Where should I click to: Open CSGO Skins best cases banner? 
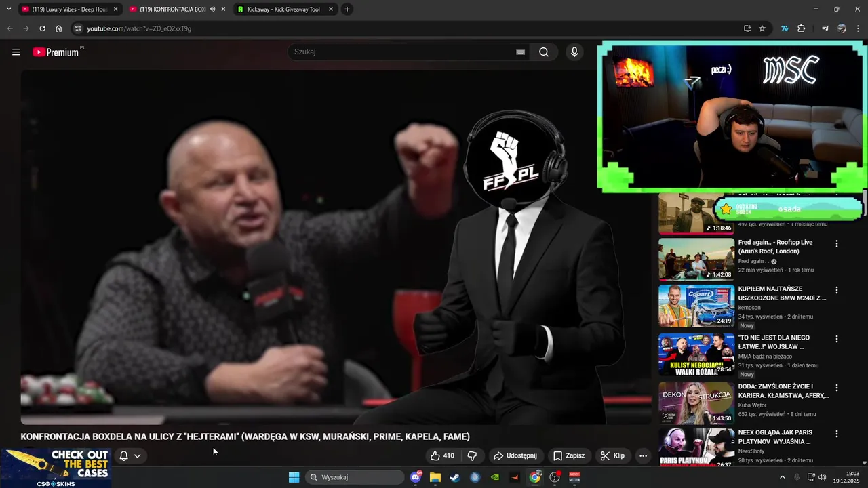coord(56,468)
